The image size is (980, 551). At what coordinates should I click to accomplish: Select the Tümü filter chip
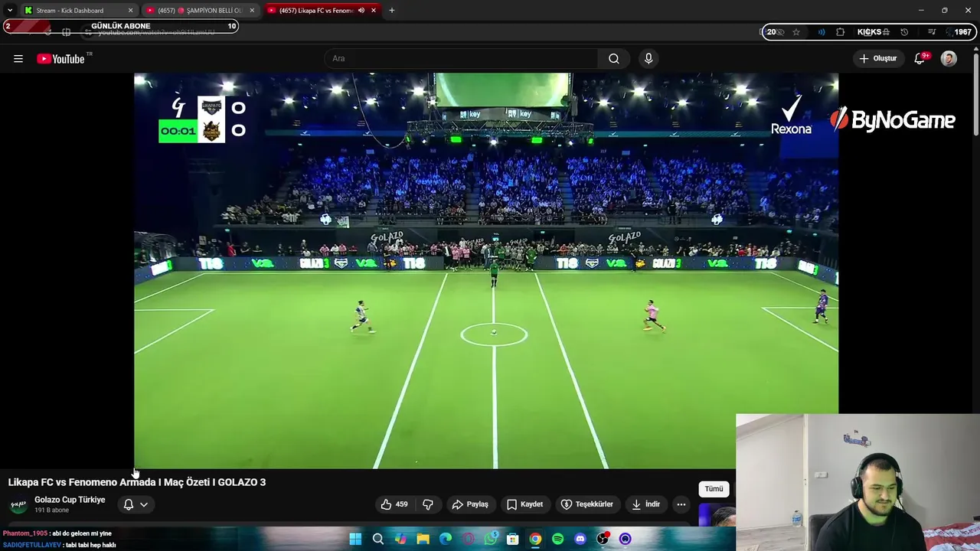(714, 489)
